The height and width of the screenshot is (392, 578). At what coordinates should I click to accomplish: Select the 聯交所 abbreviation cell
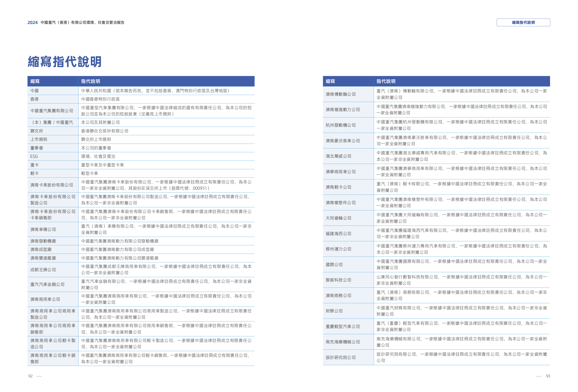(37, 131)
